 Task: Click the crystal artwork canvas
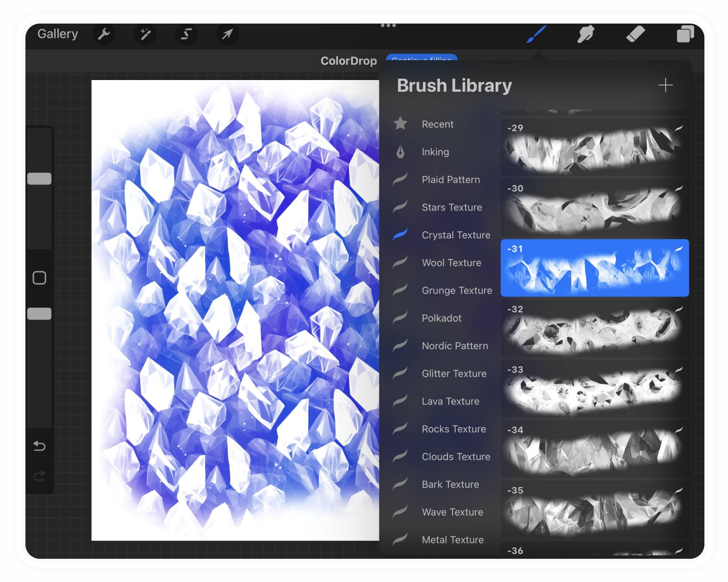tap(235, 310)
